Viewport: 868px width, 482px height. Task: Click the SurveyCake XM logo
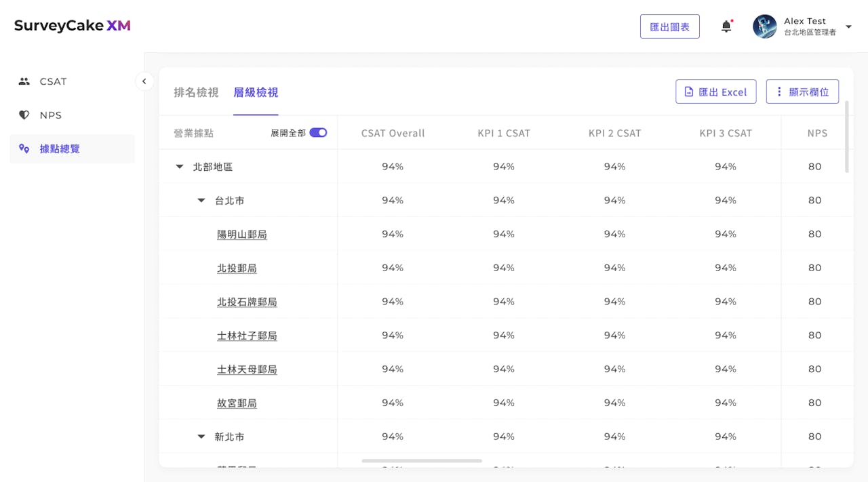coord(72,26)
